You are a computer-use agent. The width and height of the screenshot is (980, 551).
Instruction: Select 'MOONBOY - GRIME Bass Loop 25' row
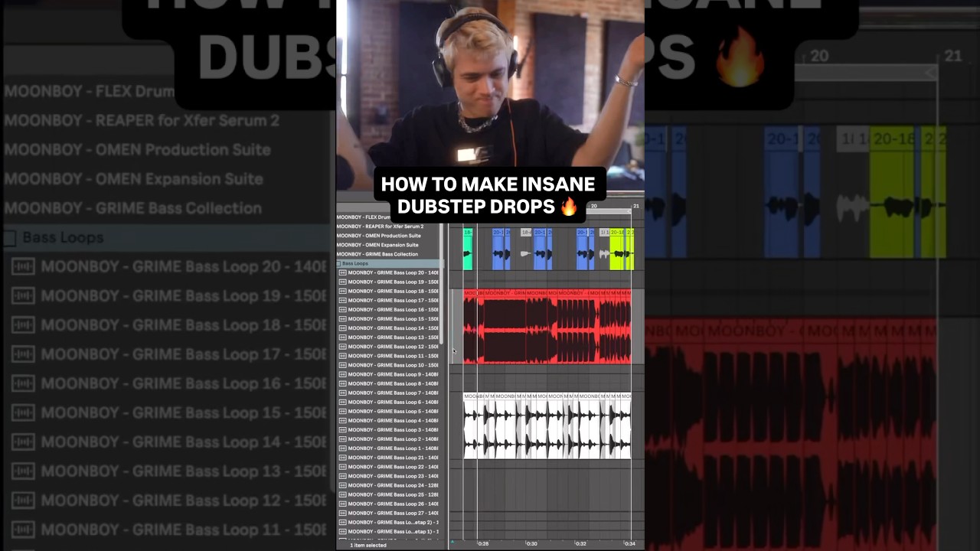point(390,494)
